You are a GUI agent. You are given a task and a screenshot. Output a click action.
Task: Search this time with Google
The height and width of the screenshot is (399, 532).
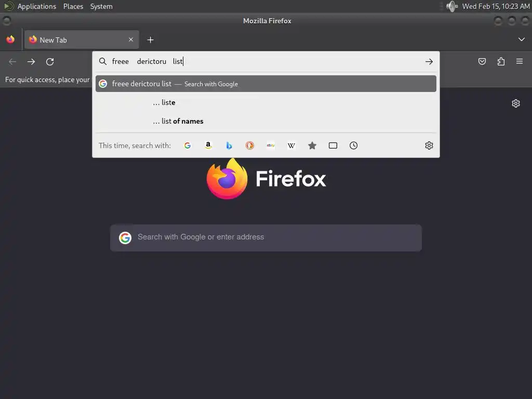point(187,145)
